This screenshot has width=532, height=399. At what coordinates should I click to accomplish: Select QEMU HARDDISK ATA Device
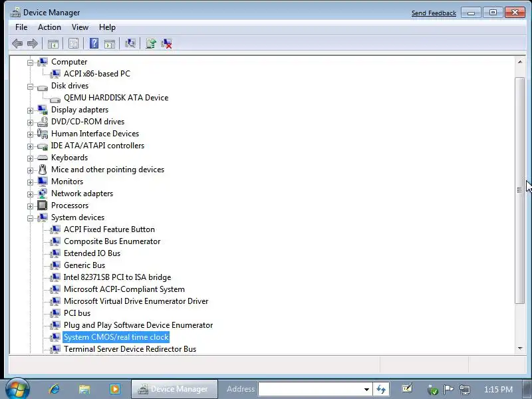[x=116, y=98]
